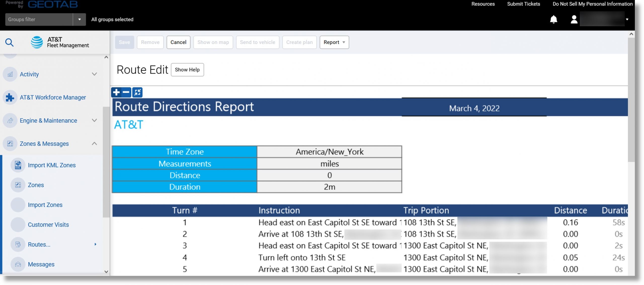Viewport: 644px width, 285px height.
Task: Click the sidebar scrollbar thumb
Action: [x=106, y=162]
